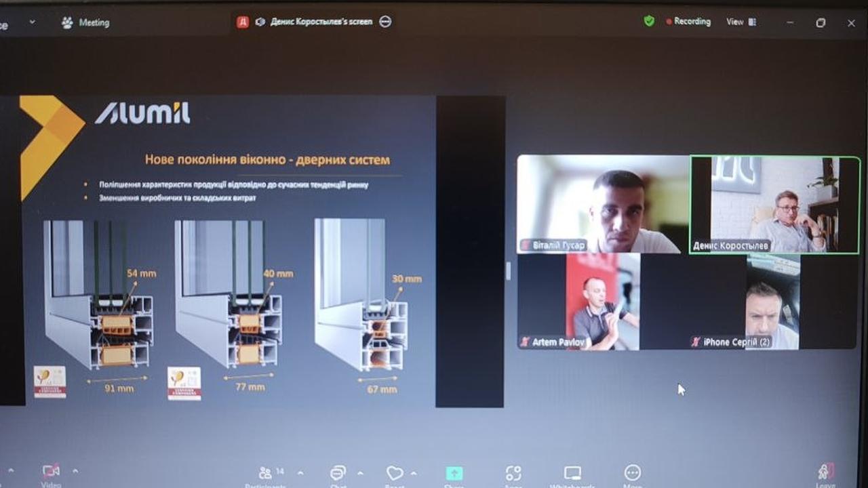Click the Alumil logo on the slide
Image resolution: width=868 pixels, height=488 pixels.
(142, 113)
